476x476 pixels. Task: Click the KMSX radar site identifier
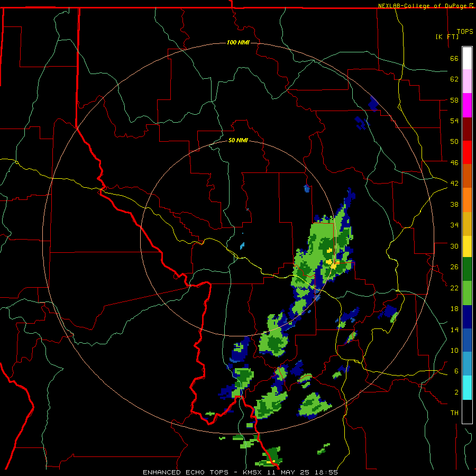pyautogui.click(x=253, y=472)
